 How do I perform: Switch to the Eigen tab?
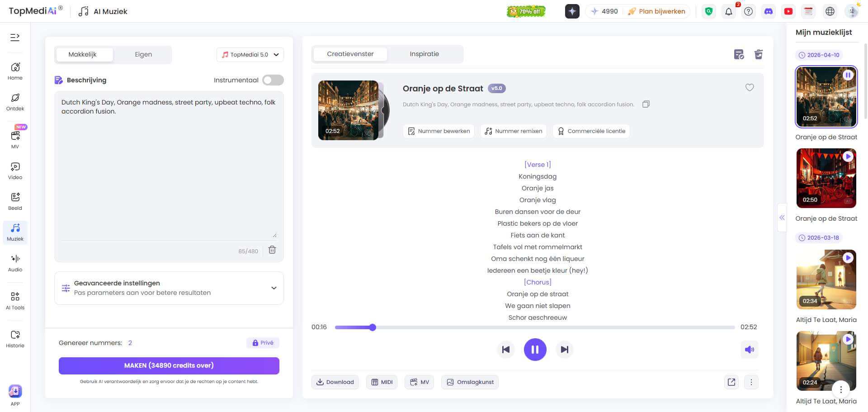click(143, 54)
